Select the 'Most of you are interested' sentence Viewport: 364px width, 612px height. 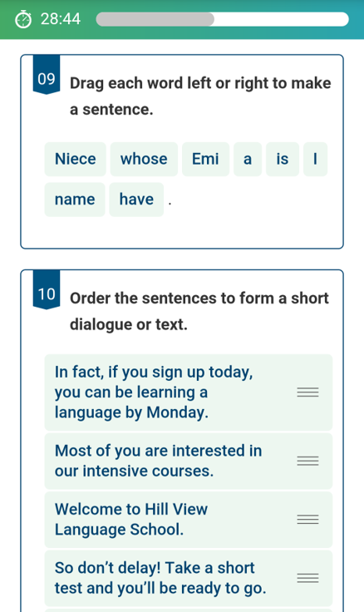pos(189,461)
